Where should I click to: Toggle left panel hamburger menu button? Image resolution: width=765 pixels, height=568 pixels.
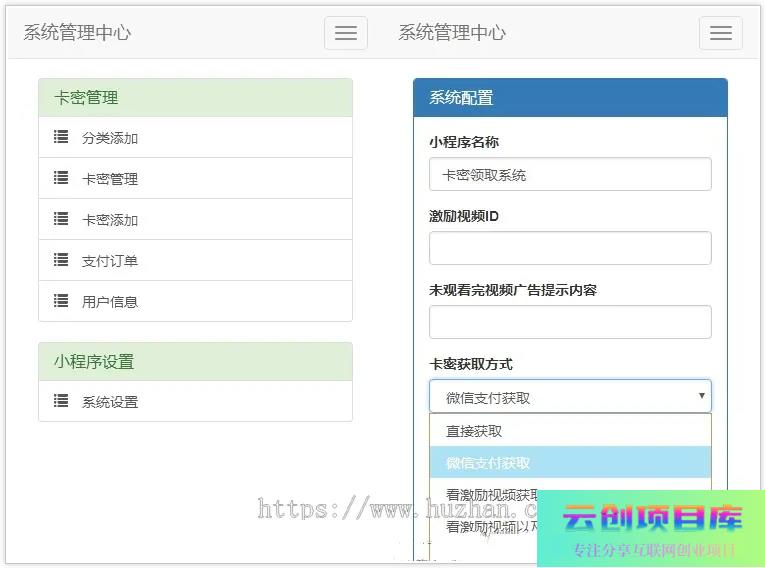(x=346, y=33)
